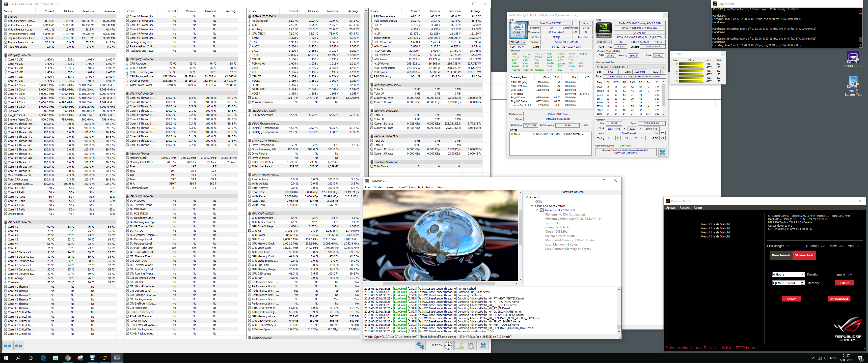Click the HWiNFO clock reset timer icon

click(448, 346)
